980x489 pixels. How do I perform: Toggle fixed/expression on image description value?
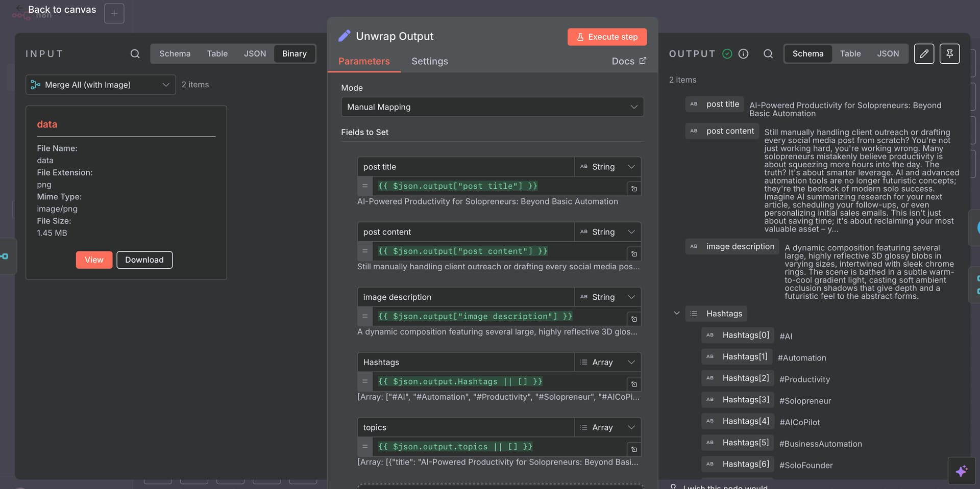coord(365,317)
